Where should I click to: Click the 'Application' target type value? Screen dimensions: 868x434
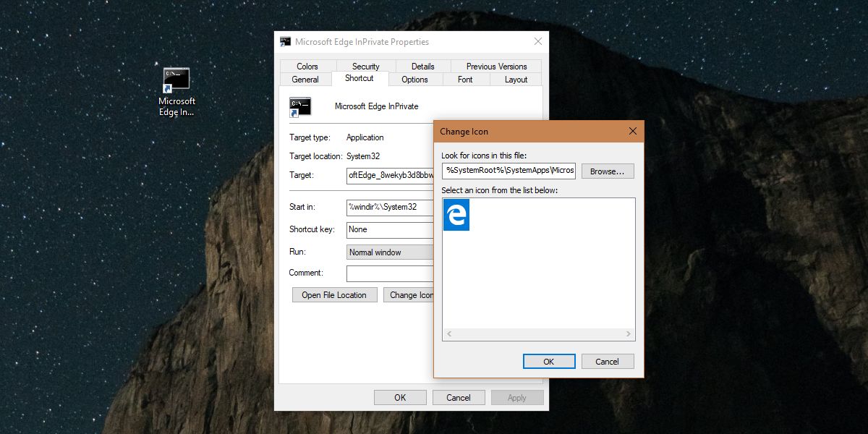tap(365, 137)
